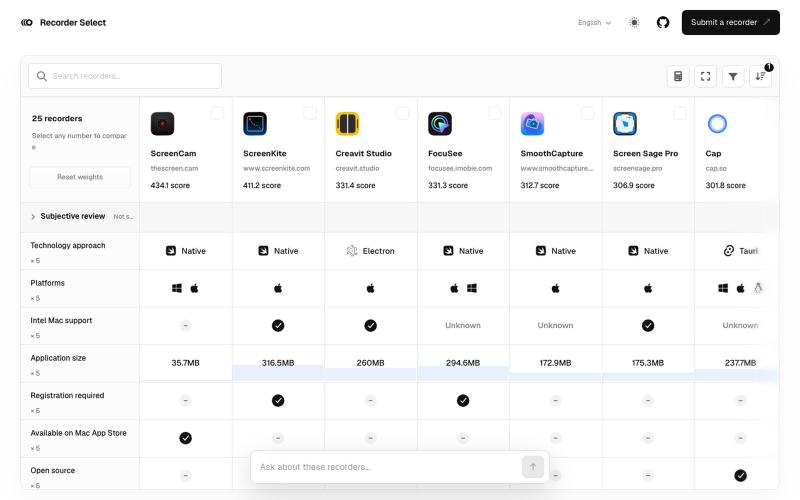The image size is (800, 500).
Task: Open thescreen.cam link
Action: [174, 168]
